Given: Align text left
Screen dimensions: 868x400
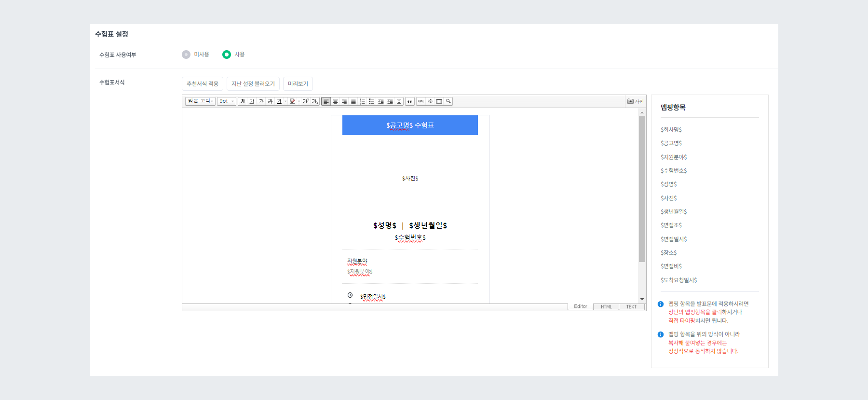Looking at the screenshot, I should (x=326, y=101).
